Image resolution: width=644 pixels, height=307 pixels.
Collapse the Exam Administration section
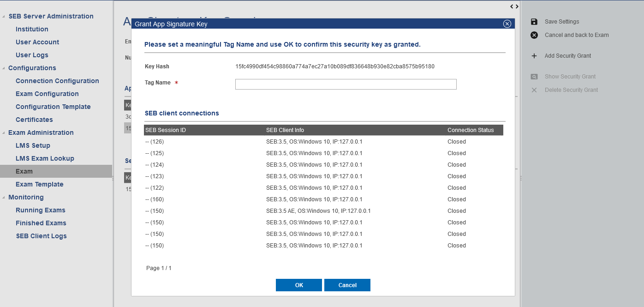click(4, 133)
